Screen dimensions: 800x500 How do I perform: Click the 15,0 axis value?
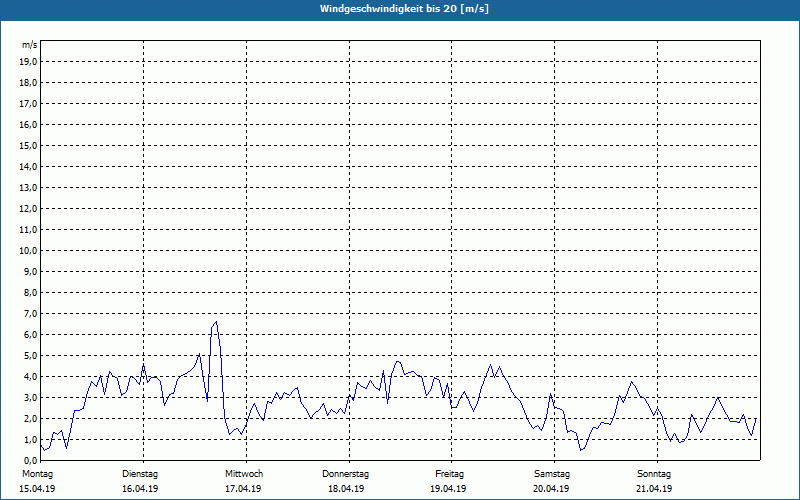(29, 145)
